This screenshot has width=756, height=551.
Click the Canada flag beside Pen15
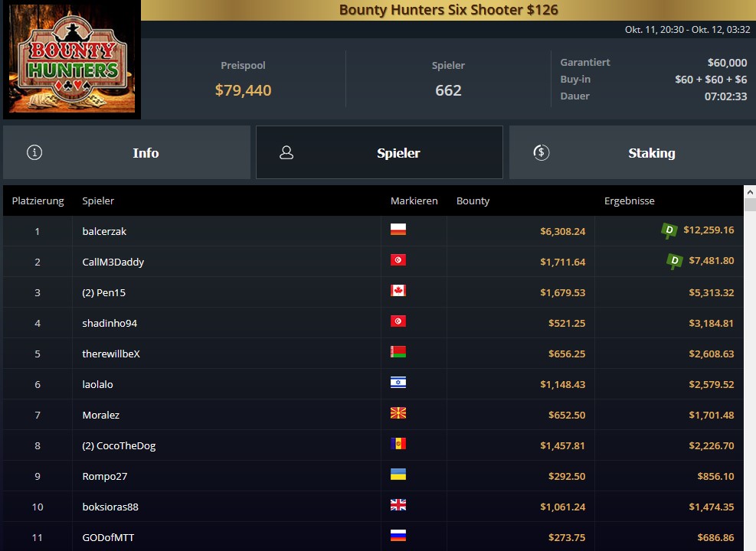pyautogui.click(x=398, y=291)
